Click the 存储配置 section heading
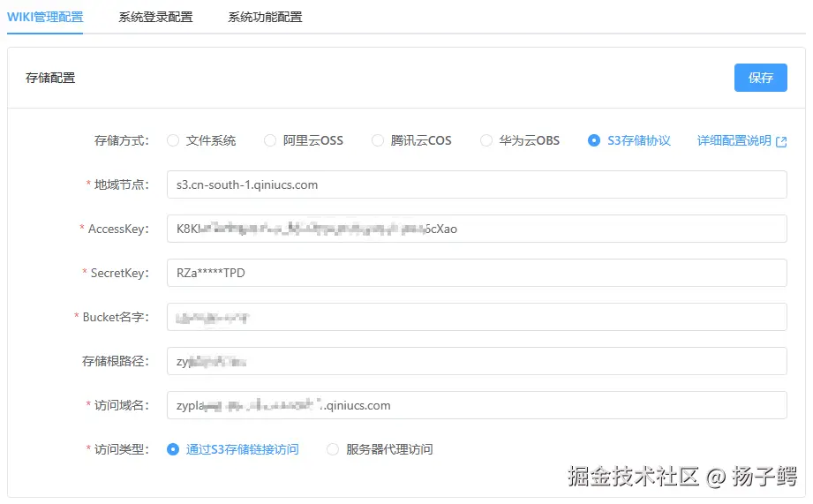813x504 pixels. pyautogui.click(x=50, y=78)
